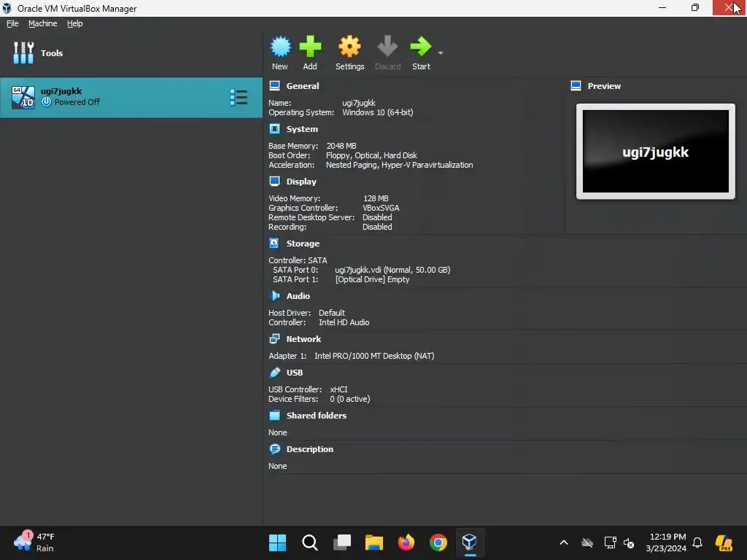Click the Powered Off status icon
747x560 pixels.
point(46,102)
